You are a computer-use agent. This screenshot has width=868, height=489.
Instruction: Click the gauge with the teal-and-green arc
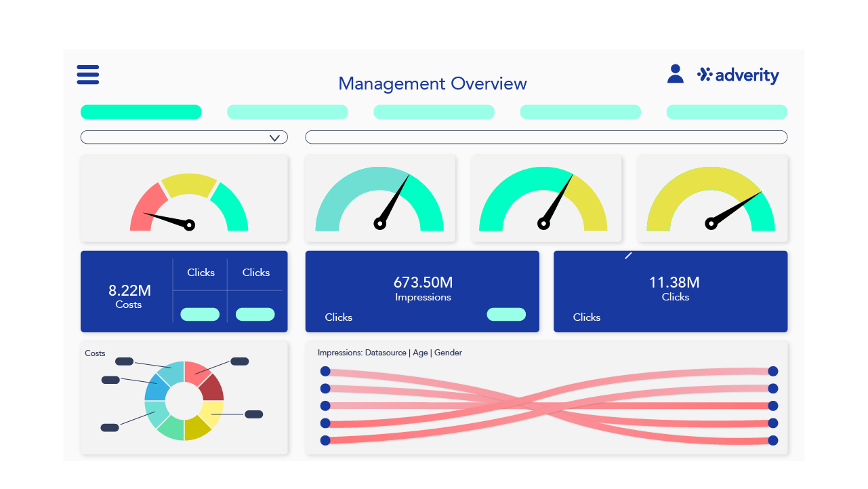click(379, 199)
